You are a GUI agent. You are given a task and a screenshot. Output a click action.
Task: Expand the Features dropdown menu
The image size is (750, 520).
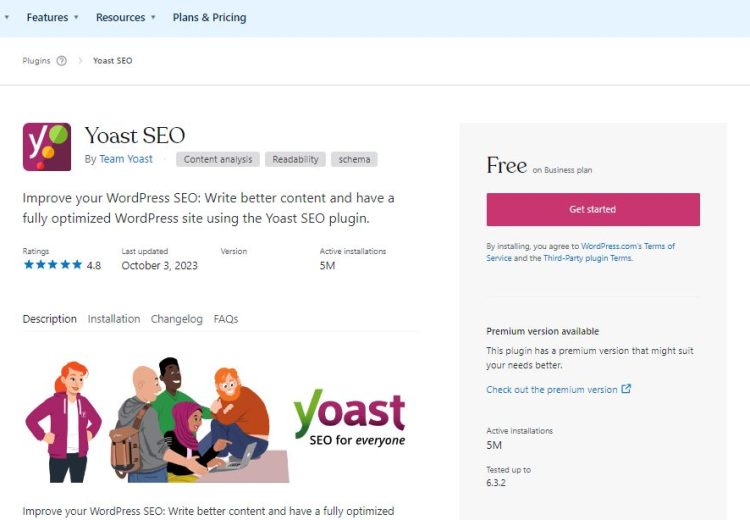pos(52,18)
